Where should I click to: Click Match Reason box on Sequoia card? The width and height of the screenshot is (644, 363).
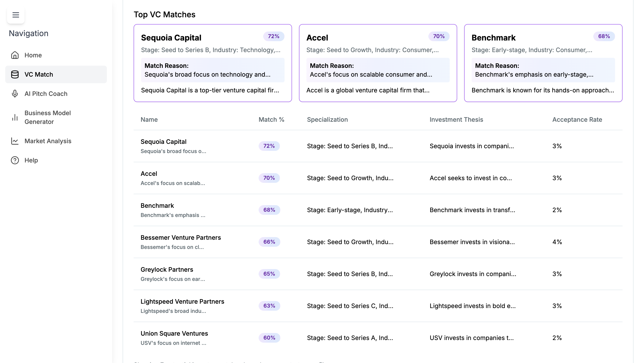pyautogui.click(x=212, y=70)
